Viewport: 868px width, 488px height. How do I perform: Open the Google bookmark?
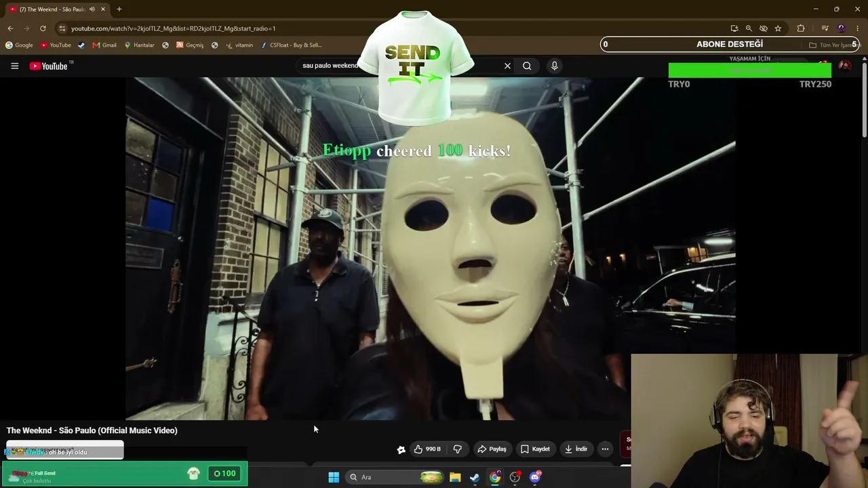[19, 45]
